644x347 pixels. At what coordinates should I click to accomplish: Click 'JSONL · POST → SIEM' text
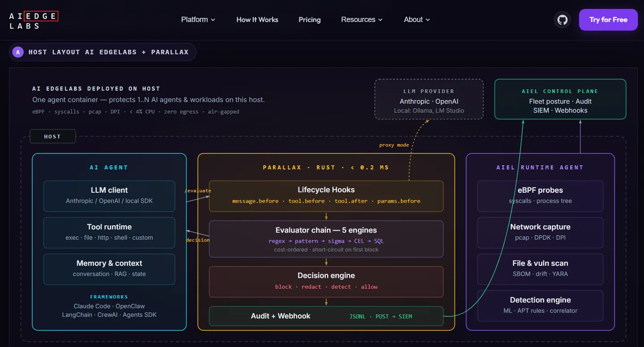[381, 317]
